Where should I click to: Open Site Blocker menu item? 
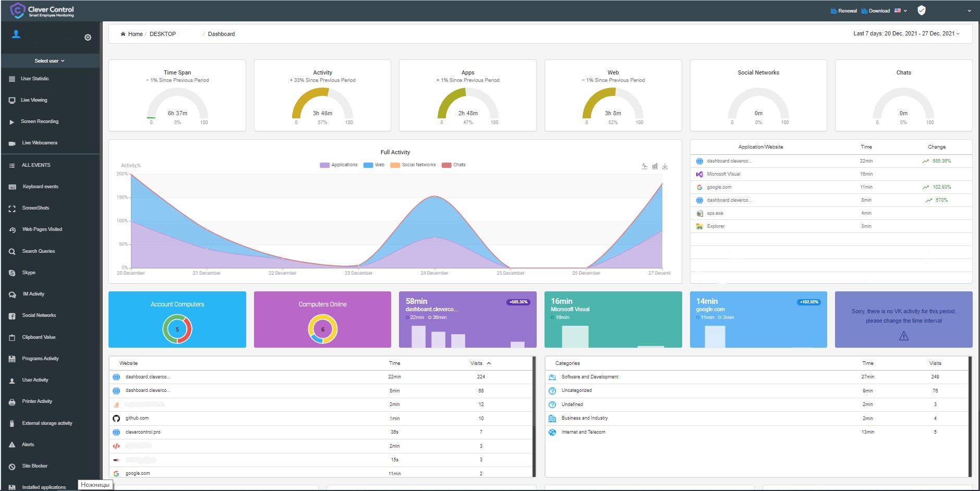click(x=35, y=466)
